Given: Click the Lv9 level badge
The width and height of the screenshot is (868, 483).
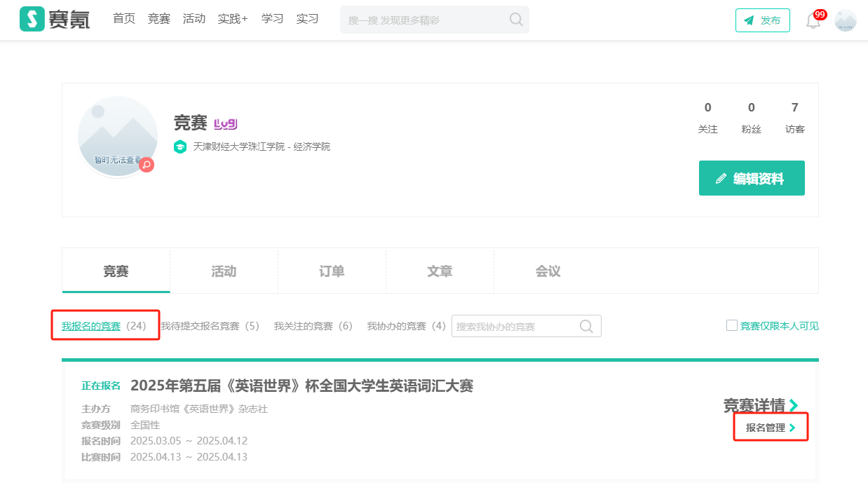Looking at the screenshot, I should pyautogui.click(x=225, y=124).
